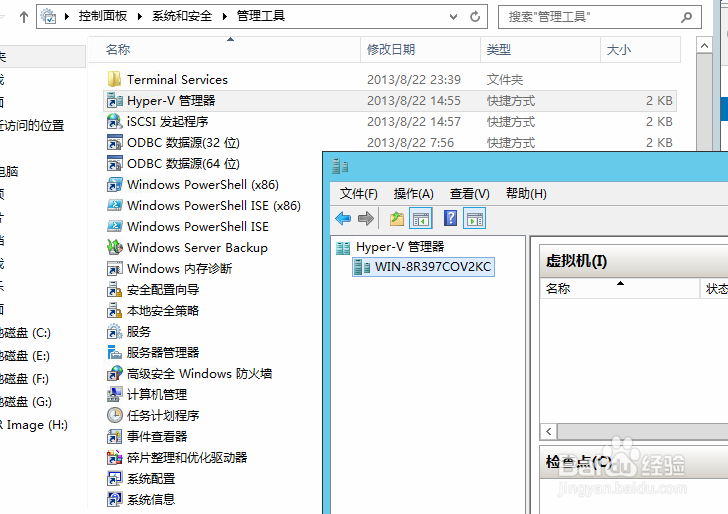
Task: Click the Up one level folder icon
Action: pos(396,218)
